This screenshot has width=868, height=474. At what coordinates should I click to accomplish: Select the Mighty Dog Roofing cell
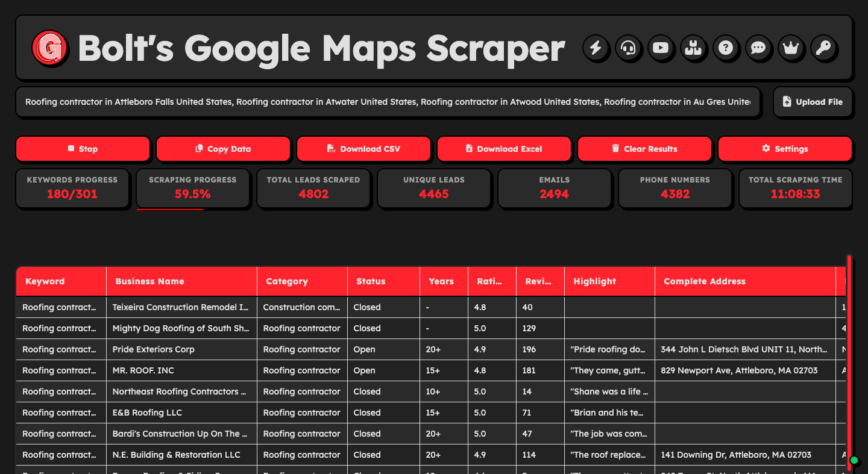pos(182,328)
